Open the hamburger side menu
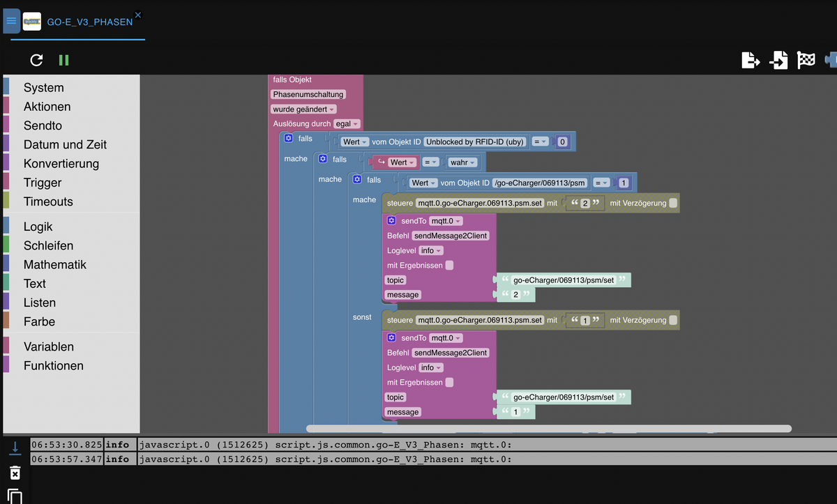Image resolution: width=837 pixels, height=504 pixels. point(11,21)
